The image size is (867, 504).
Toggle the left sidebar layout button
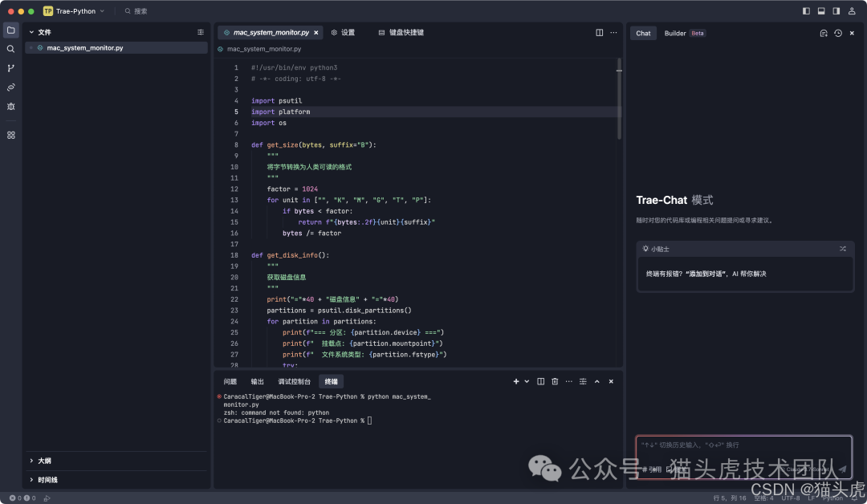[x=806, y=11]
